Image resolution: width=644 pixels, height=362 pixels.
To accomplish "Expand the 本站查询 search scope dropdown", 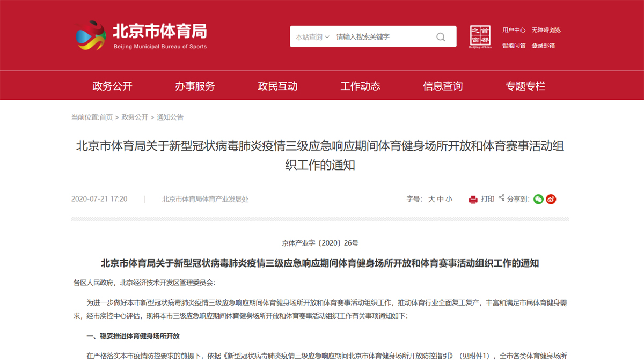I will coord(312,37).
